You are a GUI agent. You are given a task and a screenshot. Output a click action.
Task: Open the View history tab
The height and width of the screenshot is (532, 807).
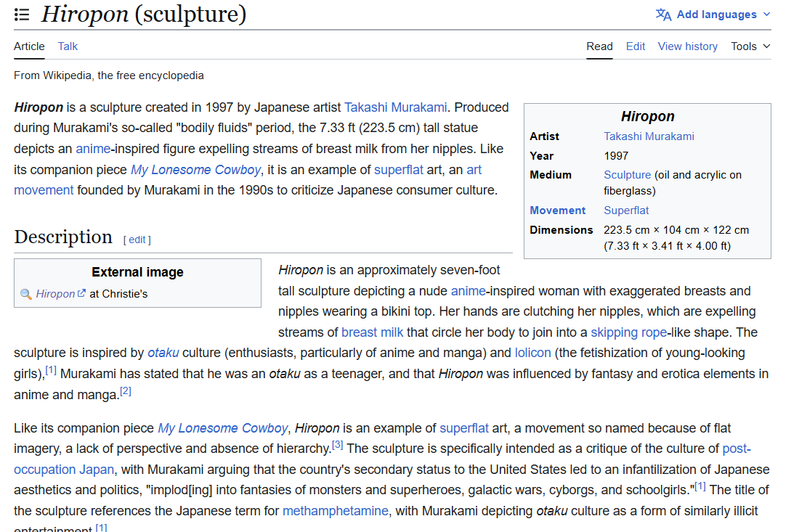687,46
